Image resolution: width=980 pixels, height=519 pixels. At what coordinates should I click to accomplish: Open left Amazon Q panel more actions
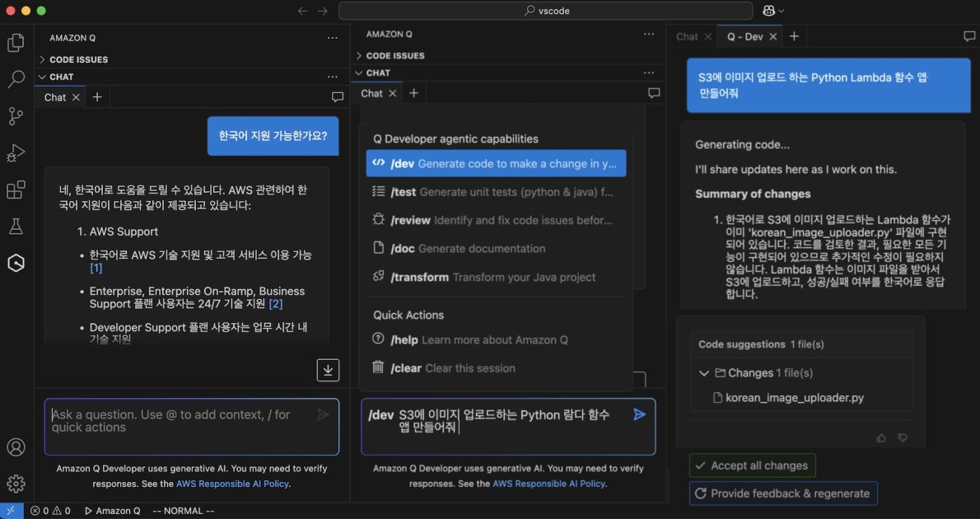click(333, 38)
